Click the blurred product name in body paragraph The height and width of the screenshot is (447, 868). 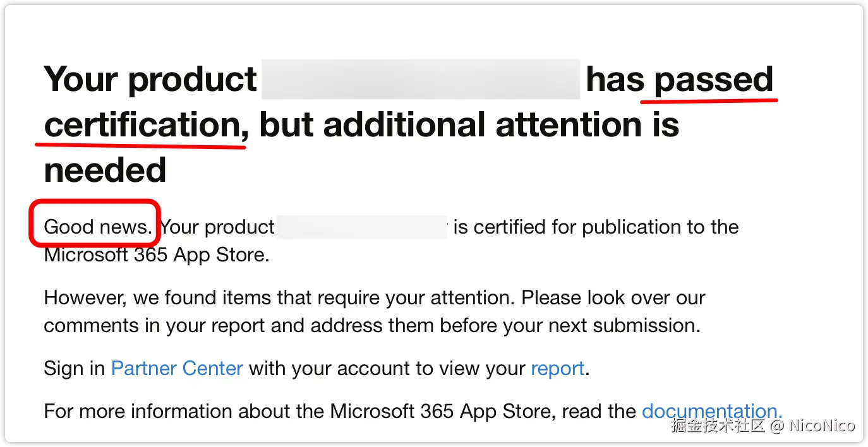click(363, 227)
